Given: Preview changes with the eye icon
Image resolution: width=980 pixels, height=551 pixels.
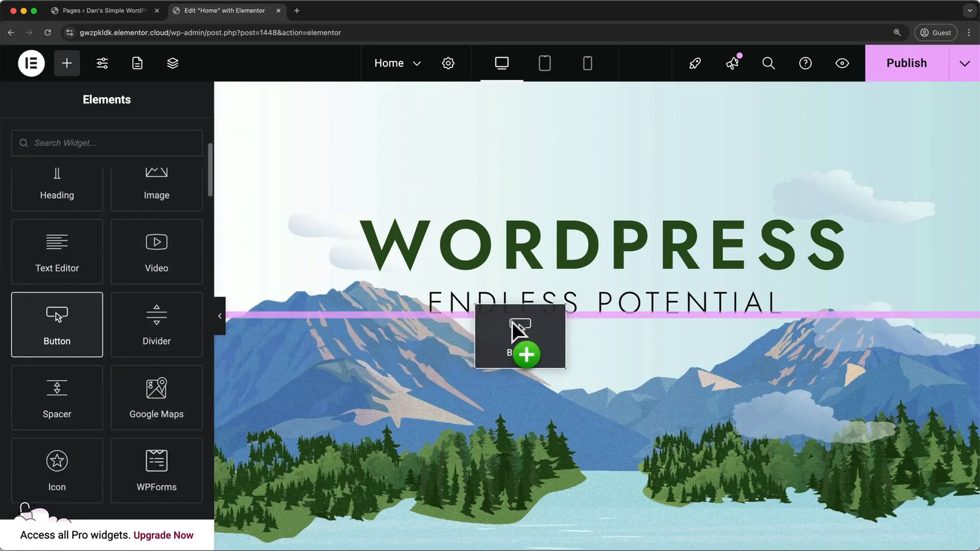Looking at the screenshot, I should coord(842,63).
